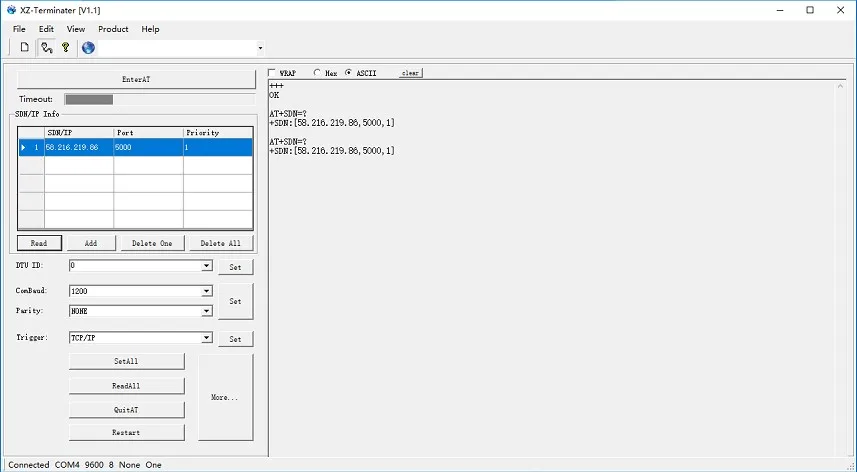Toggle the connect serial port toolbar icon
The height and width of the screenshot is (472, 857).
coord(47,48)
